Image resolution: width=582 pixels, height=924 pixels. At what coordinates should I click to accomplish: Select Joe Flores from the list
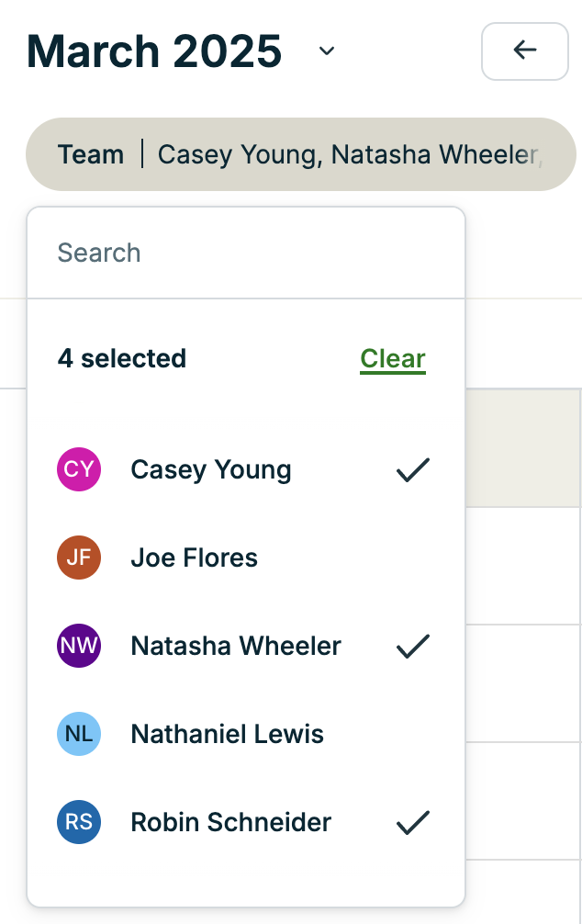[x=194, y=558]
